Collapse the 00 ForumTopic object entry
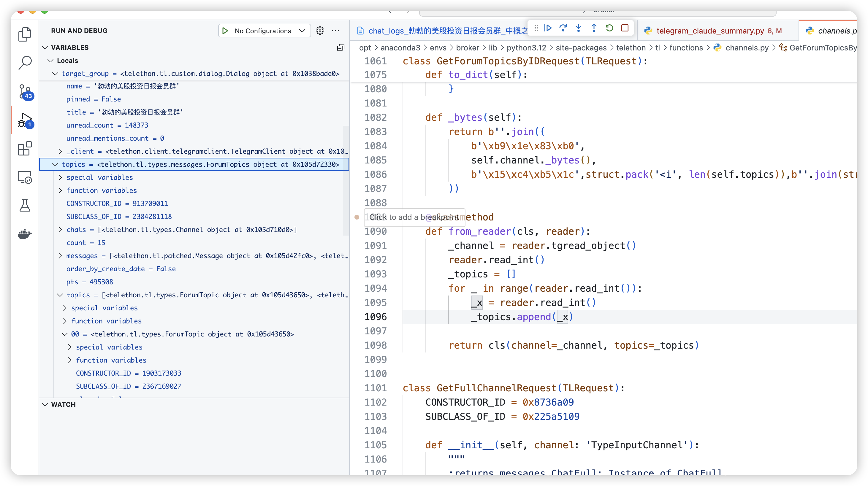This screenshot has height=486, width=868. pyautogui.click(x=65, y=334)
